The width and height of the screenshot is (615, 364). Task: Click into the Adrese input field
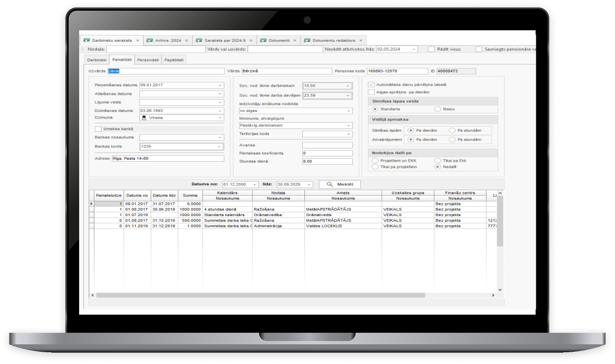point(167,158)
